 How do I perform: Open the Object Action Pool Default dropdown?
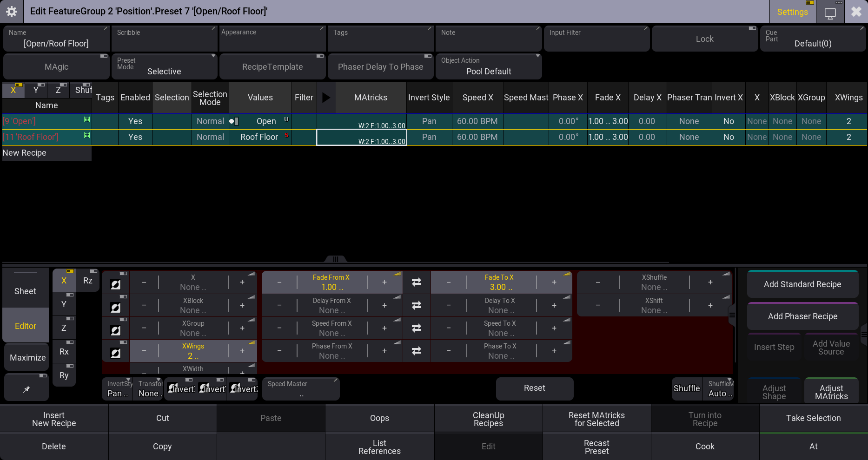(x=489, y=67)
